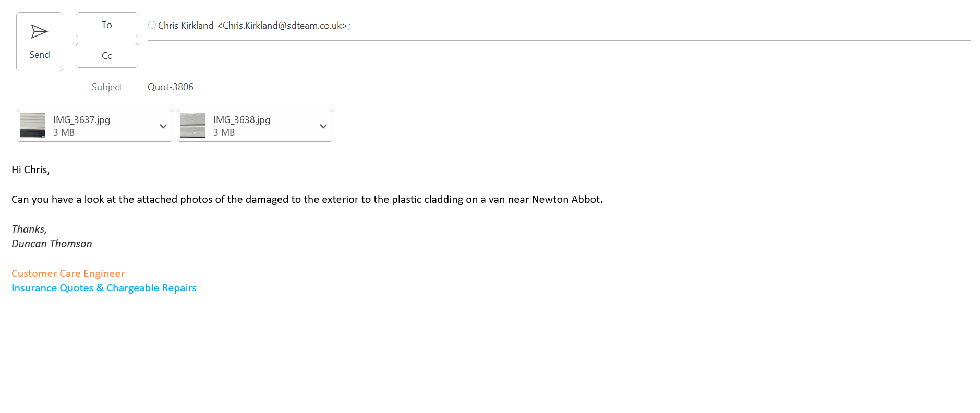Click into the empty Cc field
The height and width of the screenshot is (413, 980).
coord(558,56)
